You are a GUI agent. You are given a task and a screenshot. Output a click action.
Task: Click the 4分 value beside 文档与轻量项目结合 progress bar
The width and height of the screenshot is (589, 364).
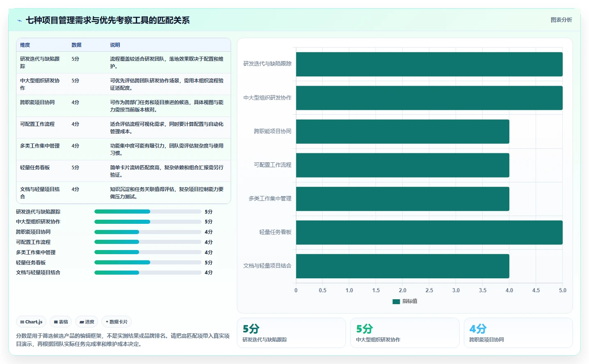click(x=209, y=273)
